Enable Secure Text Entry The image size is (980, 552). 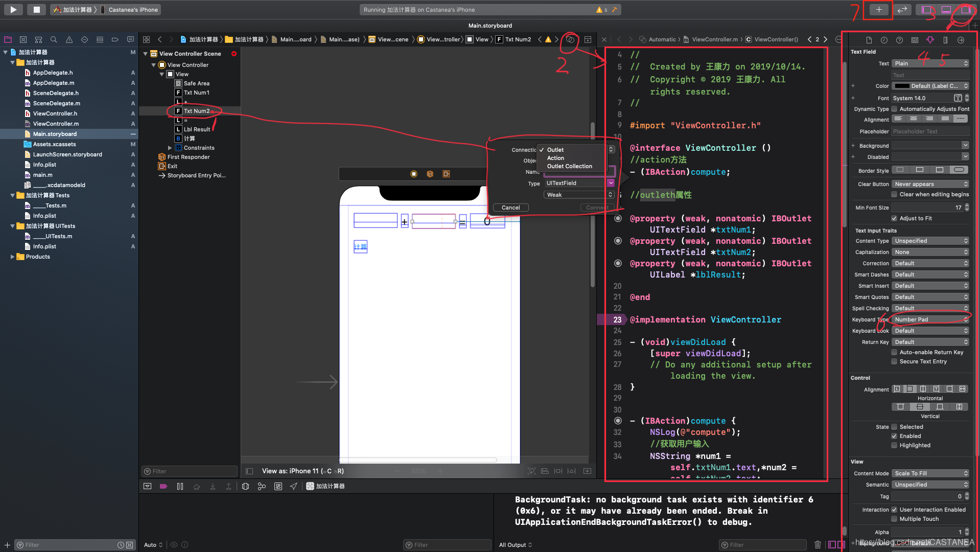[895, 361]
